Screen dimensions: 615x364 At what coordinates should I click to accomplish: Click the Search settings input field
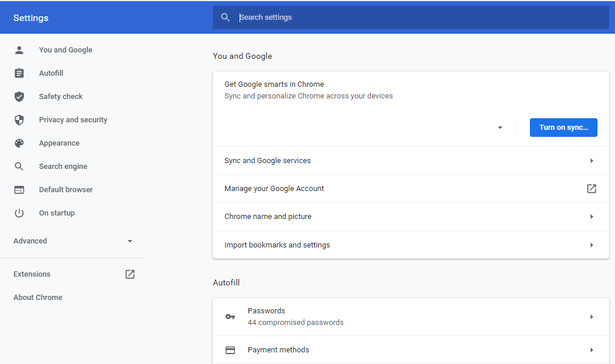pos(420,17)
